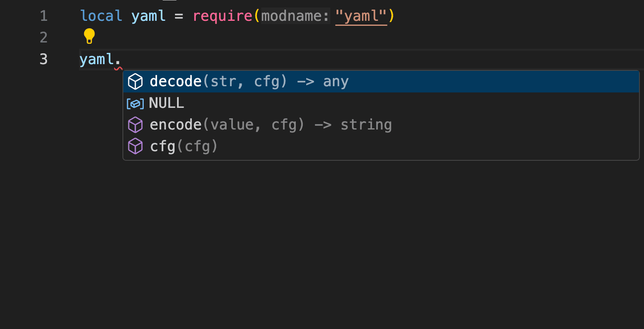The height and width of the screenshot is (329, 644).
Task: Click the modname: inlay hint
Action: click(x=295, y=16)
